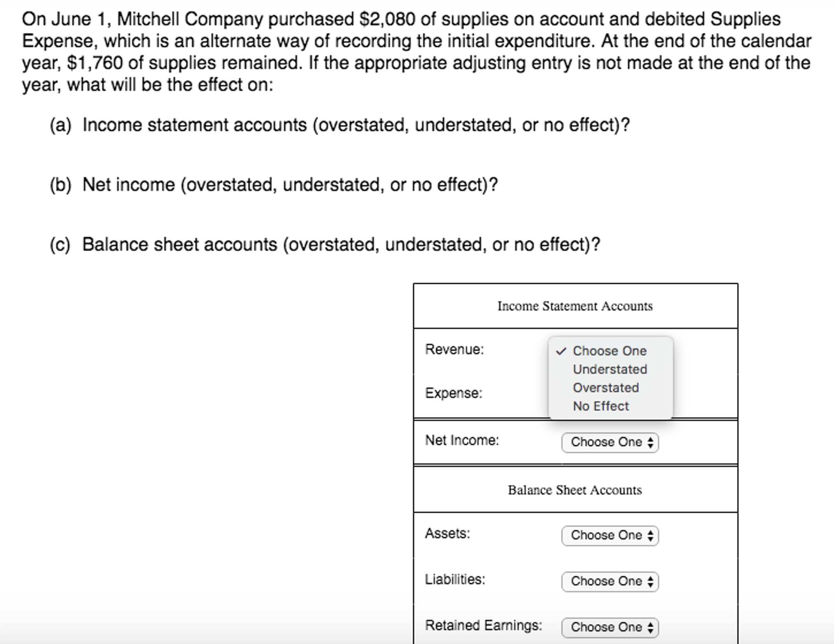Open the Retained Earnings dropdown
The width and height of the screenshot is (834, 644).
tap(609, 627)
